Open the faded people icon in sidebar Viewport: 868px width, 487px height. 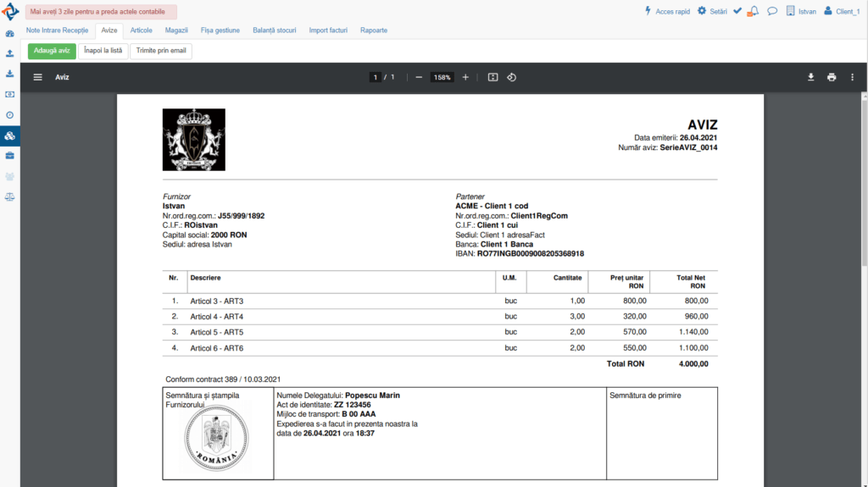coord(9,176)
